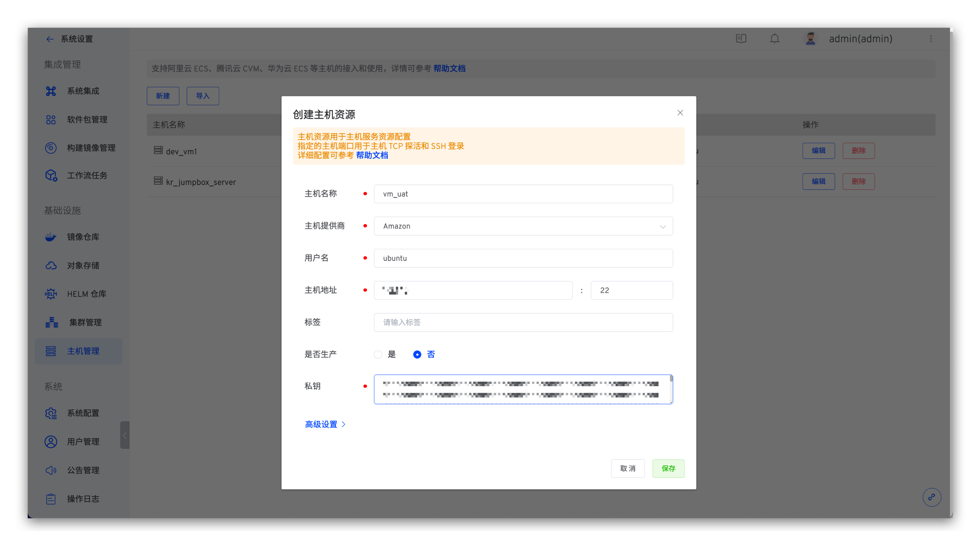Screen dimensions: 980x546
Task: Open 帮助文档 link in the dialog notice
Action: 372,155
